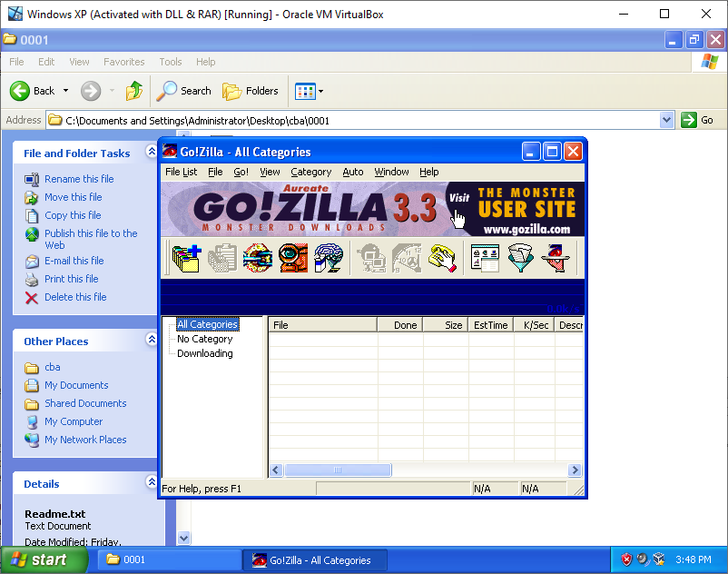This screenshot has width=728, height=574.
Task: Click the Go button beside address bar
Action: coord(697,120)
